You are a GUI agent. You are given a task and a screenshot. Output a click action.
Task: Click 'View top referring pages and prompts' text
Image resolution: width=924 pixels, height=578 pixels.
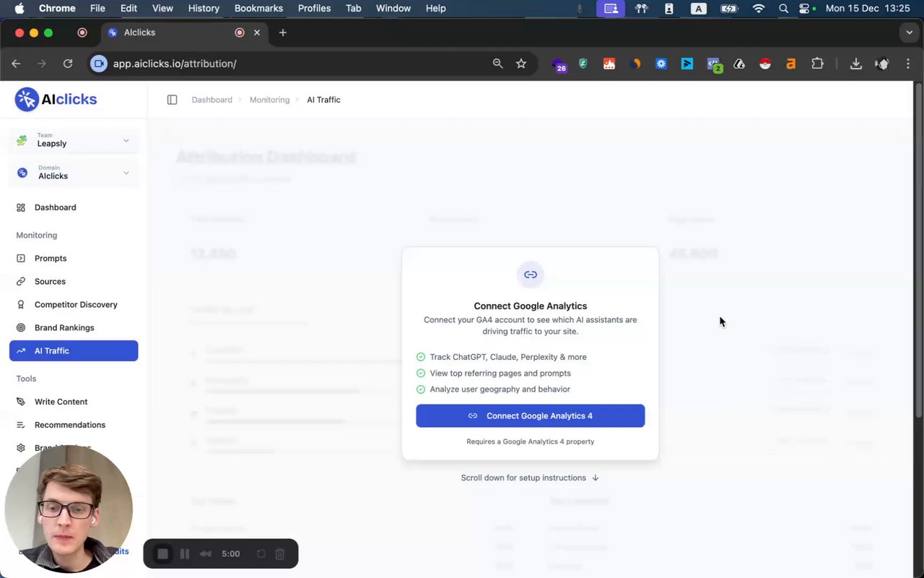500,373
